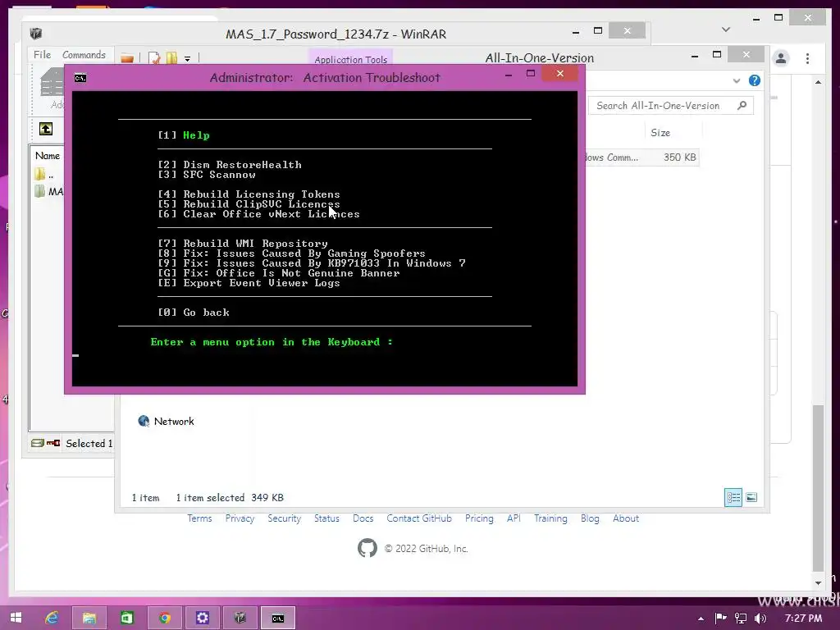Click the drive icon in WinRAR status bar

pyautogui.click(x=38, y=443)
